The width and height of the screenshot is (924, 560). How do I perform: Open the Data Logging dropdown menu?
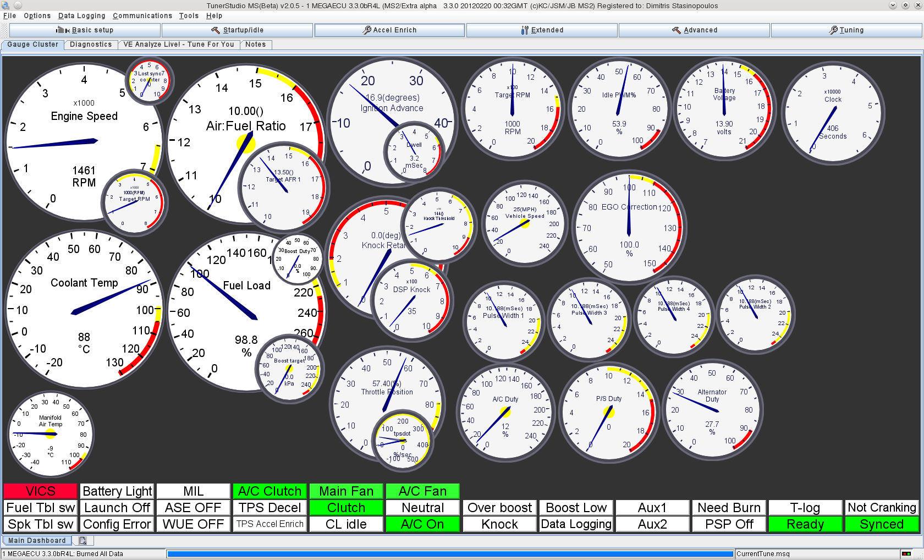(81, 15)
